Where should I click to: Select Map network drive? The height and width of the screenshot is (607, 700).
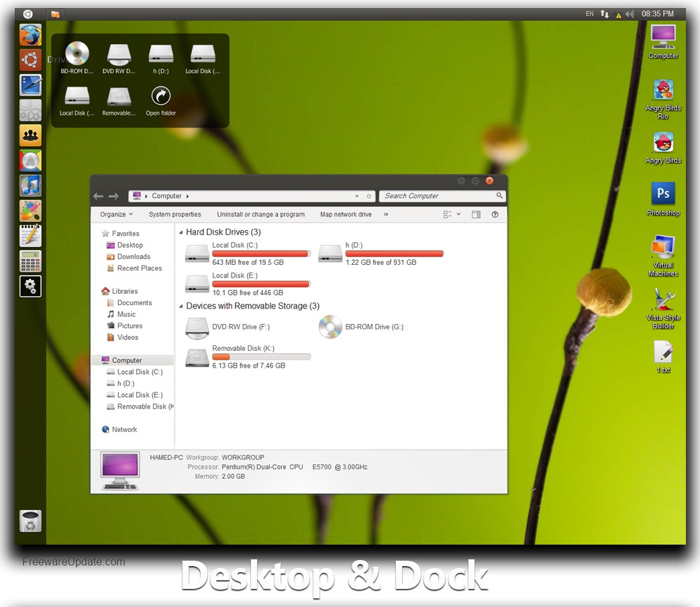coord(346,214)
